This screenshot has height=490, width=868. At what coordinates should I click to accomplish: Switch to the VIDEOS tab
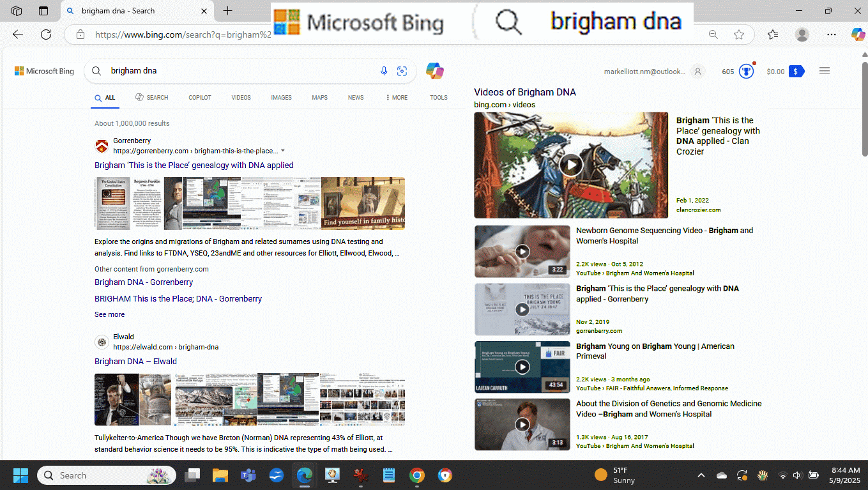click(241, 98)
